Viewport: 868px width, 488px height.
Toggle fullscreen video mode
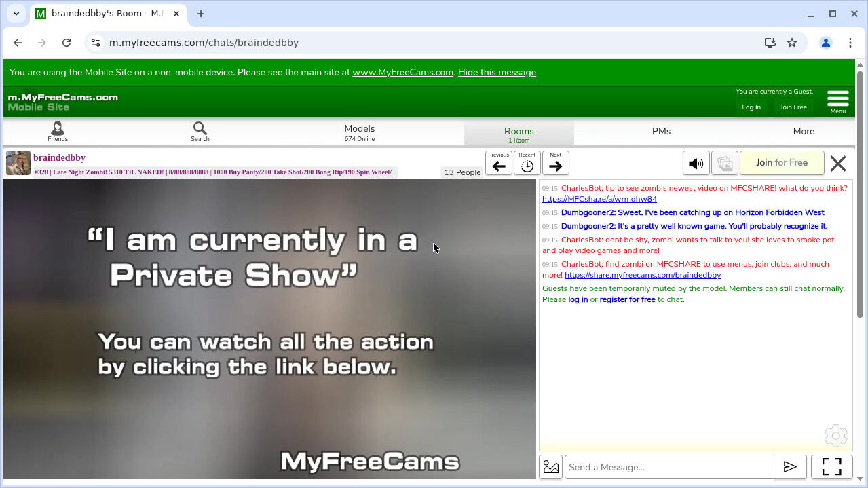pos(831,467)
